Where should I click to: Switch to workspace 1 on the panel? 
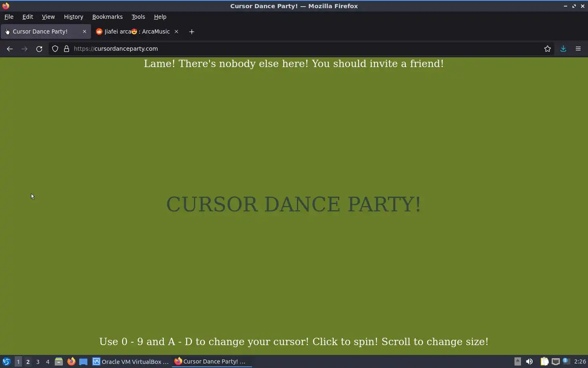click(x=18, y=361)
